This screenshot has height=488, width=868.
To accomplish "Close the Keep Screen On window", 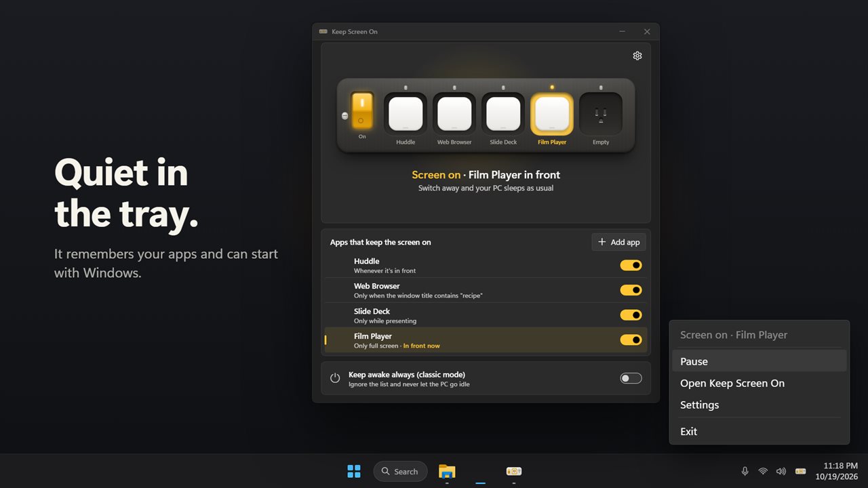I will [647, 32].
